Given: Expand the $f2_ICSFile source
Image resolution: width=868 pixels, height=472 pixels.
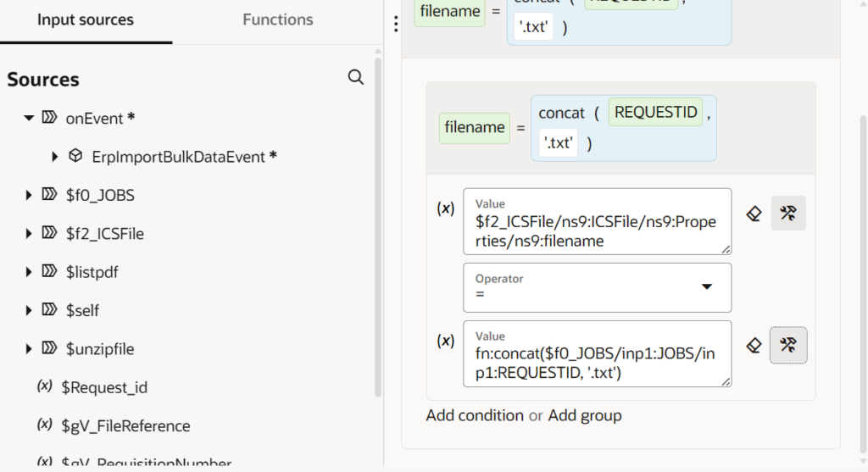Looking at the screenshot, I should click(x=29, y=234).
